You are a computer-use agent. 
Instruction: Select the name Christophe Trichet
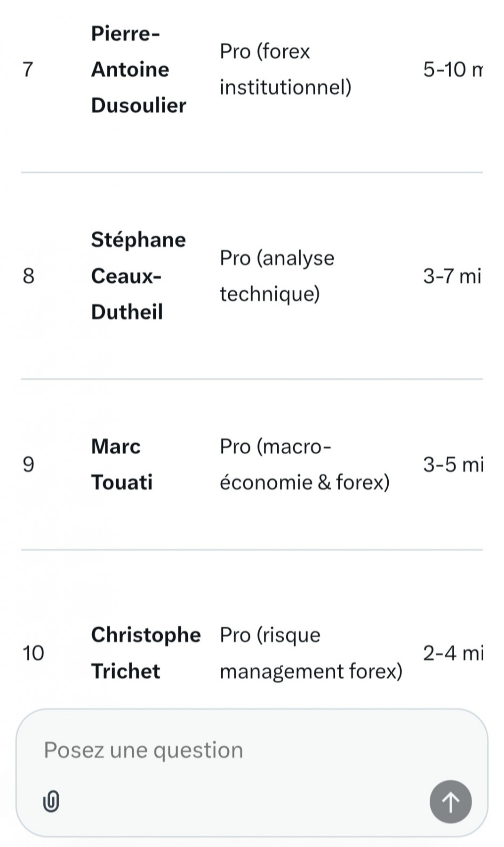[146, 653]
